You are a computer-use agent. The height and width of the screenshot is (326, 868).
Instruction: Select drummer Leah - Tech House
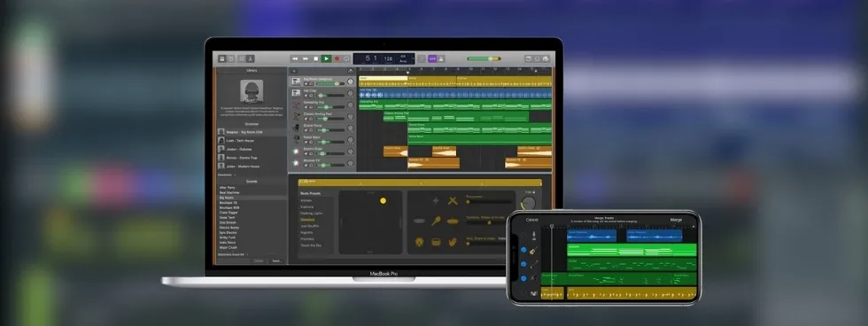[252, 141]
